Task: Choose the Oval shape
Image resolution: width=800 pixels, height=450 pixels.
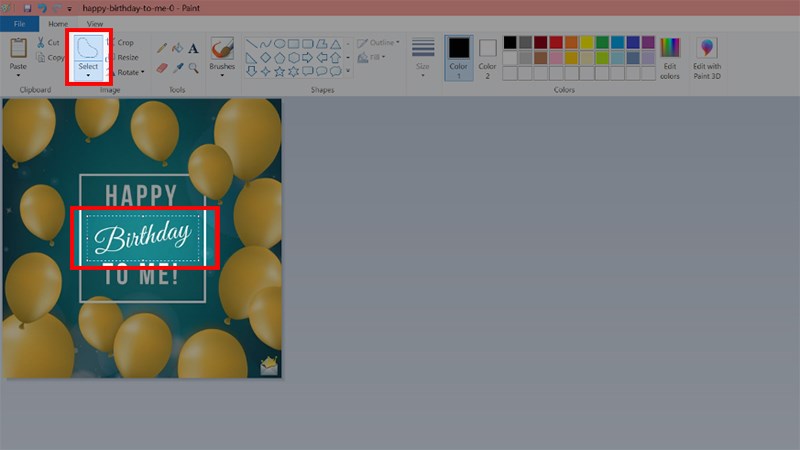Action: (280, 44)
